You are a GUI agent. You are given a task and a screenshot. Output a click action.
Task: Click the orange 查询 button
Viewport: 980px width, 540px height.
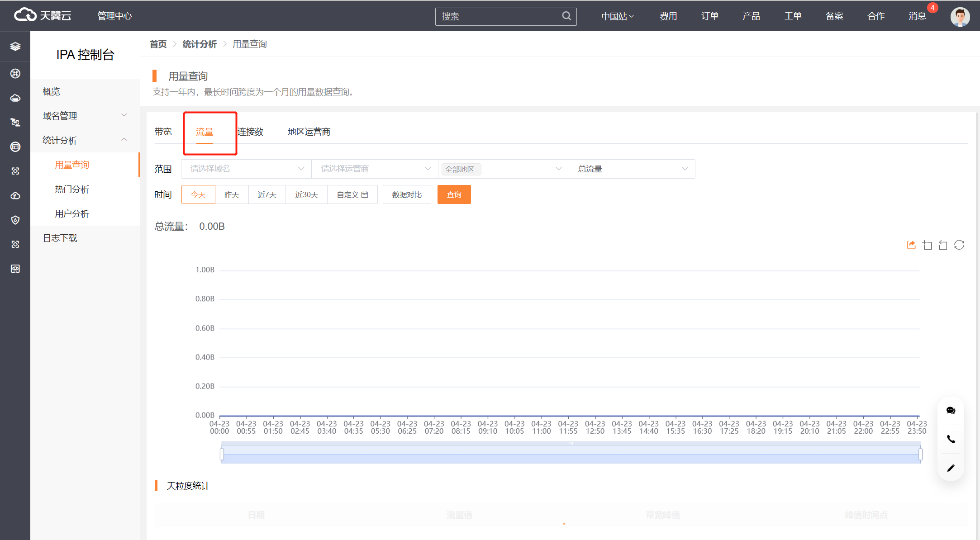(454, 194)
